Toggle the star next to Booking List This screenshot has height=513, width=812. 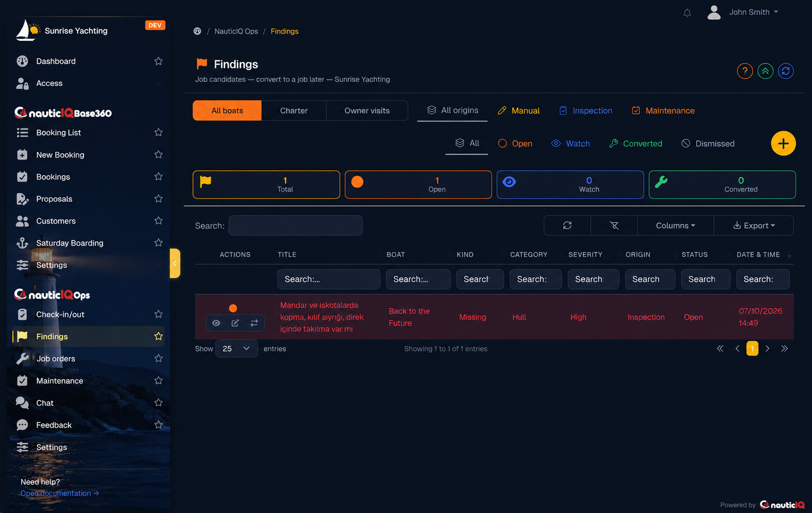[158, 133]
